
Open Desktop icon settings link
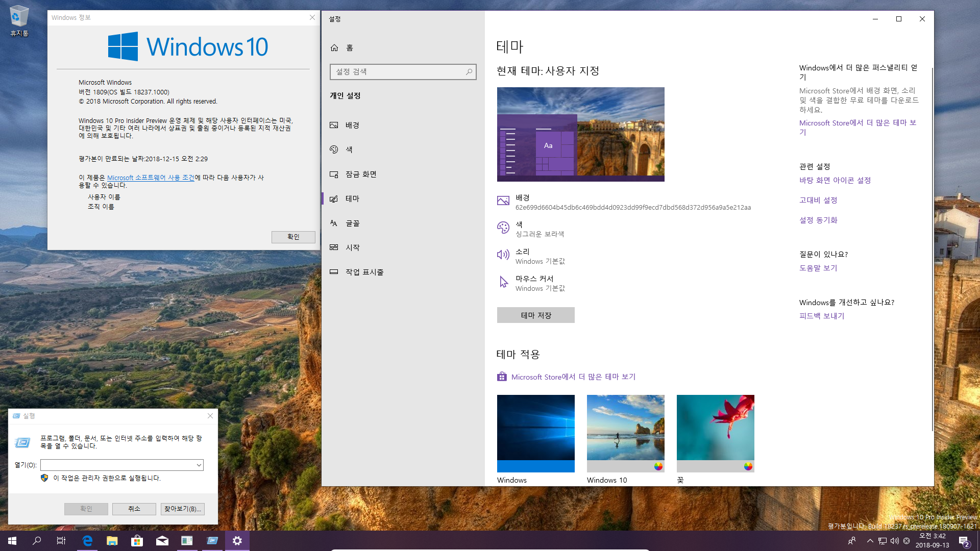click(x=835, y=180)
